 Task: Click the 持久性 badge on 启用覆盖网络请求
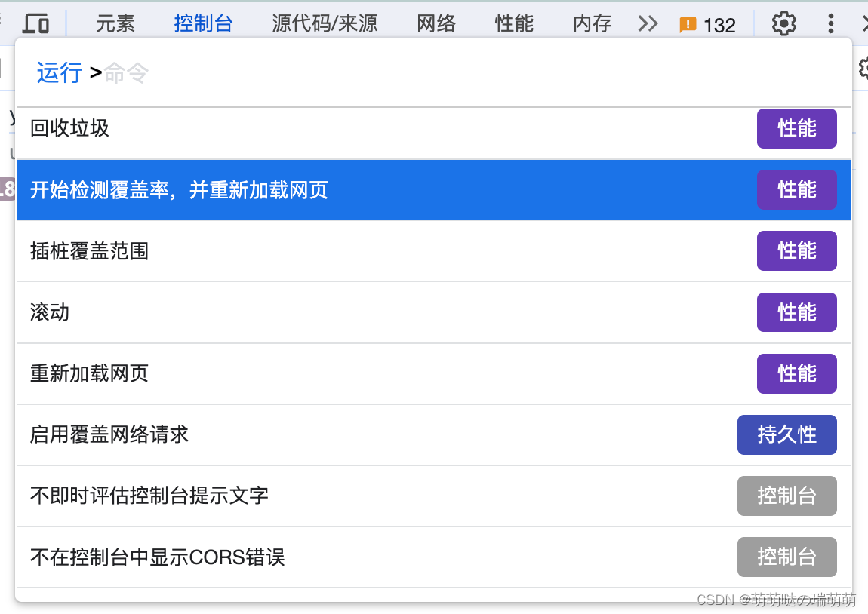(787, 434)
